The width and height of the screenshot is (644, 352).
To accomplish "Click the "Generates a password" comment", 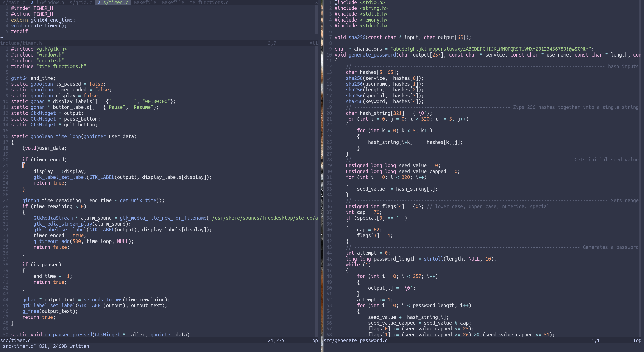I will coord(611,247).
